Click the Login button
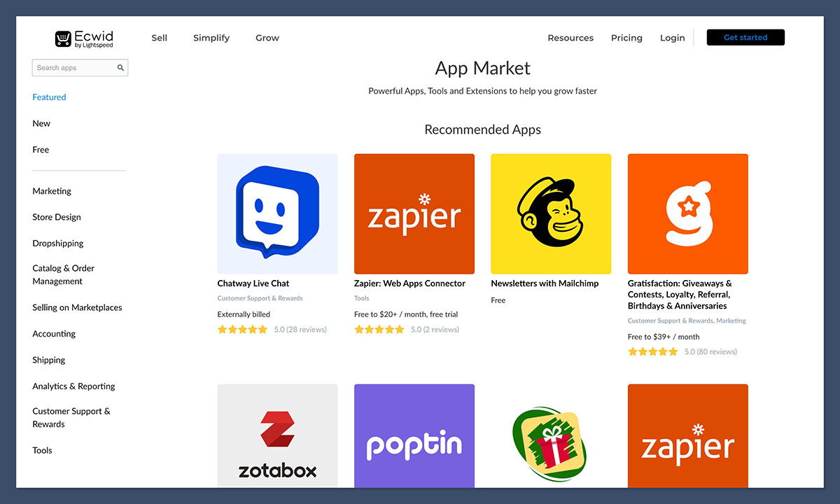Image resolution: width=840 pixels, height=504 pixels. point(672,38)
